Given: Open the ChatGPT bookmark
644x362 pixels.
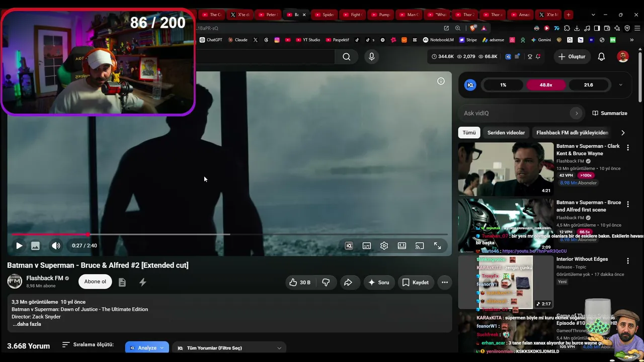Looking at the screenshot, I should pyautogui.click(x=211, y=40).
